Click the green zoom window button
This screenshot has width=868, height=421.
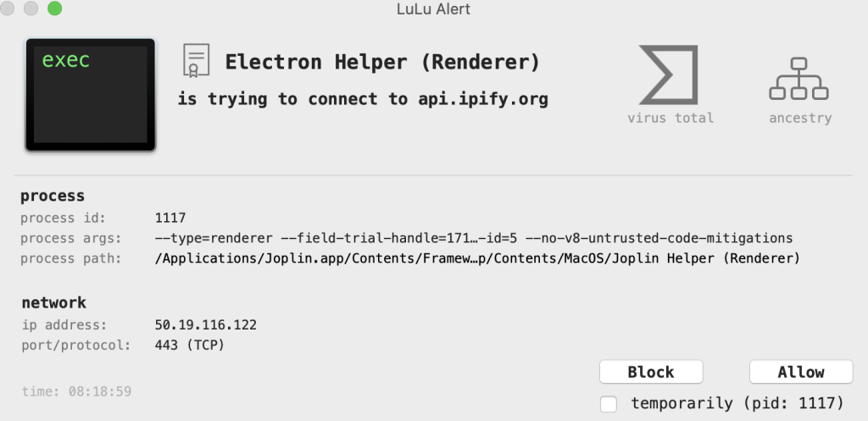pos(54,9)
